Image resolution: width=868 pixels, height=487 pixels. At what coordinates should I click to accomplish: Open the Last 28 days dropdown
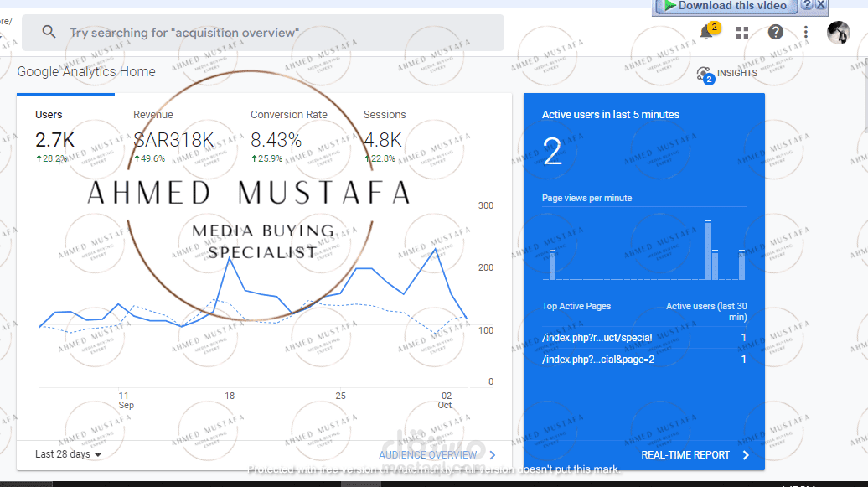68,454
